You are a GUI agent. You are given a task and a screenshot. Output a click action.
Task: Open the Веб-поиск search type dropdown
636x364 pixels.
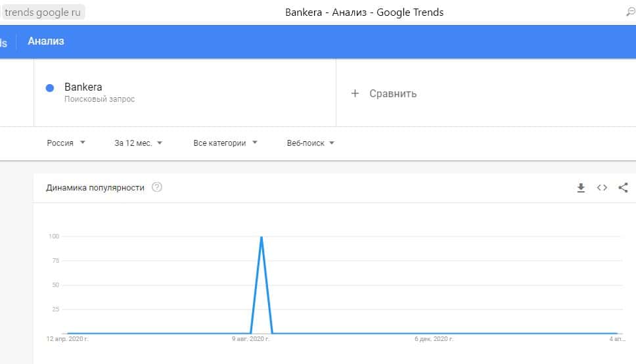pos(311,143)
